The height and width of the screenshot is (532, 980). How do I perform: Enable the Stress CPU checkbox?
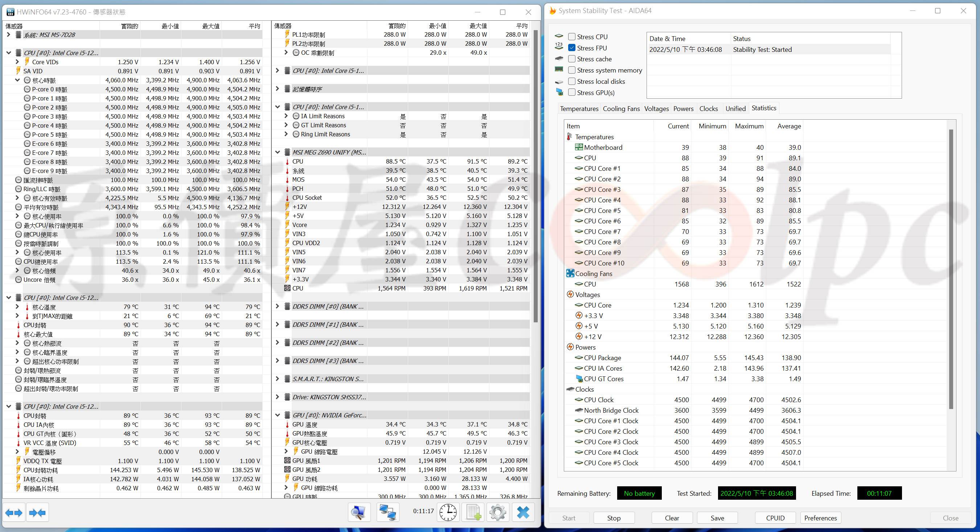[x=571, y=37]
